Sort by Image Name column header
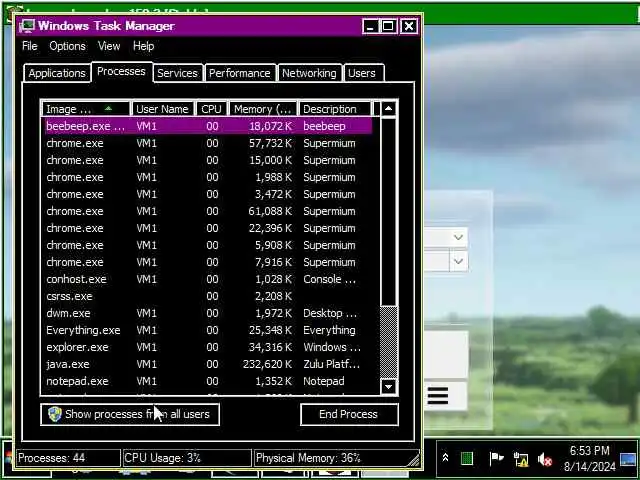The height and width of the screenshot is (480, 640). 86,109
